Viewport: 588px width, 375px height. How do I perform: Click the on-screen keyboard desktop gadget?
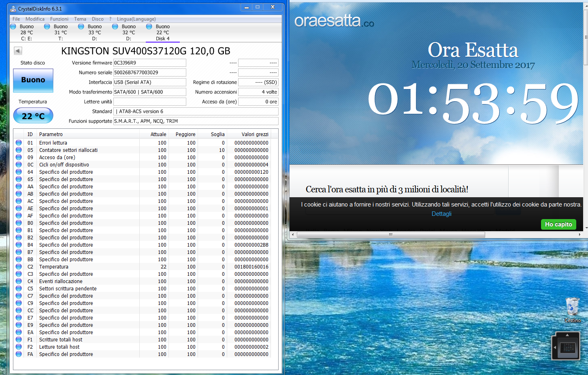(567, 347)
